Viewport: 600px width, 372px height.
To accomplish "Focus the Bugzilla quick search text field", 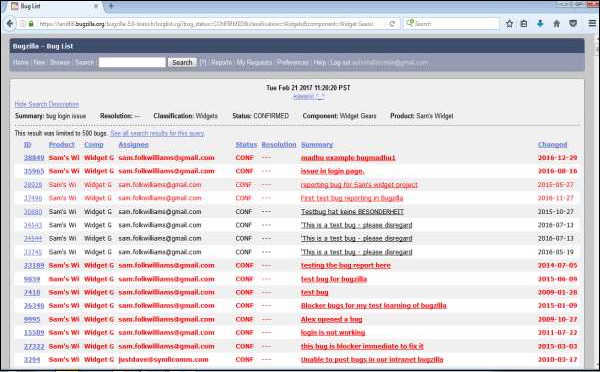I will pyautogui.click(x=132, y=62).
